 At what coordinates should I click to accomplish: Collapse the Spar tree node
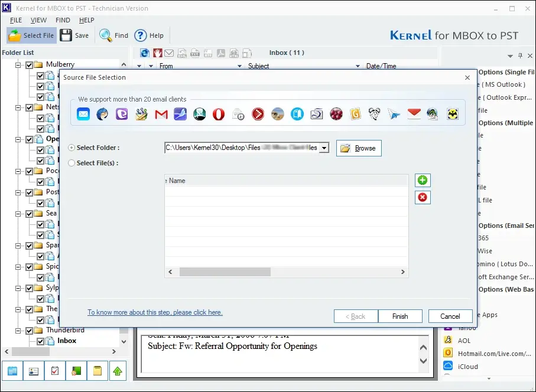pyautogui.click(x=18, y=246)
